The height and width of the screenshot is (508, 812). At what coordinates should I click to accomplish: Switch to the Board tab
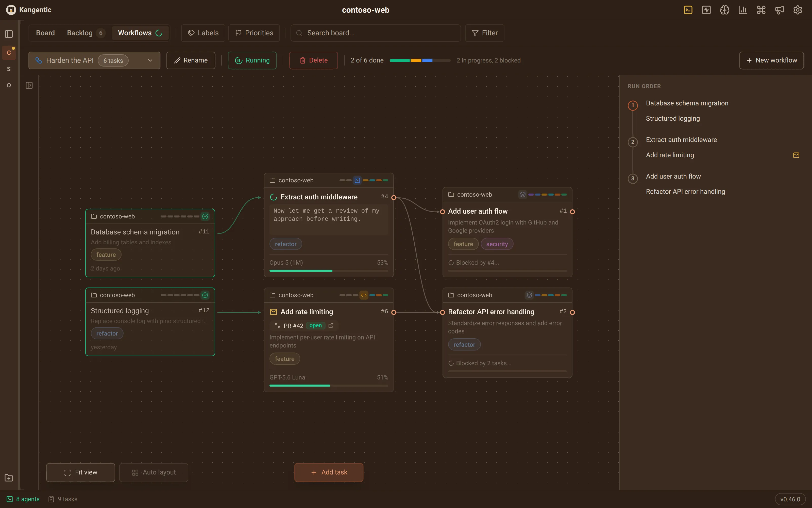[45, 33]
